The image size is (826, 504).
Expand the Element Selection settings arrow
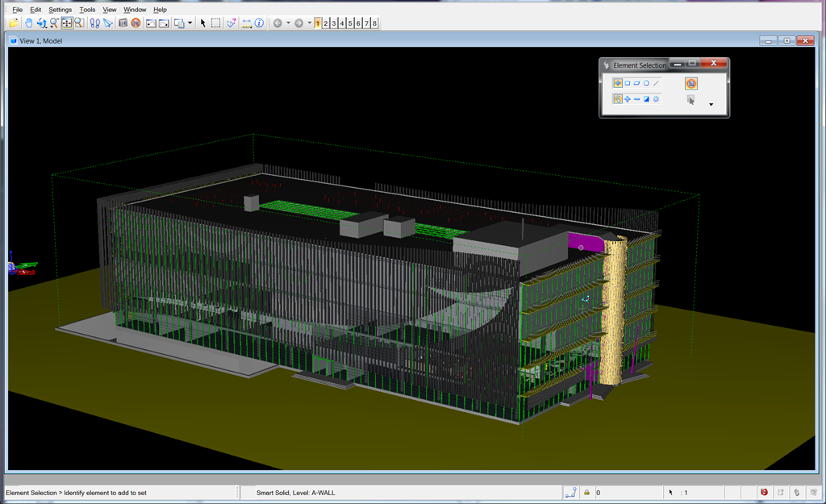(x=711, y=104)
